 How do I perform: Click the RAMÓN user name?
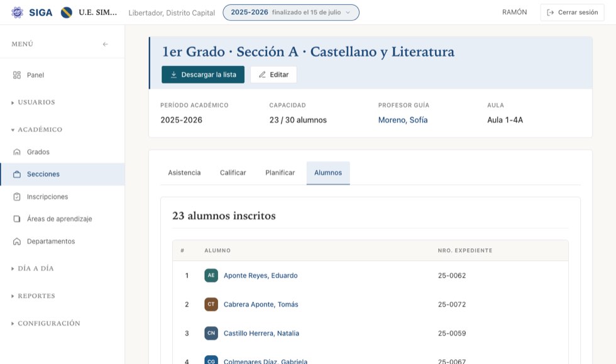click(514, 12)
